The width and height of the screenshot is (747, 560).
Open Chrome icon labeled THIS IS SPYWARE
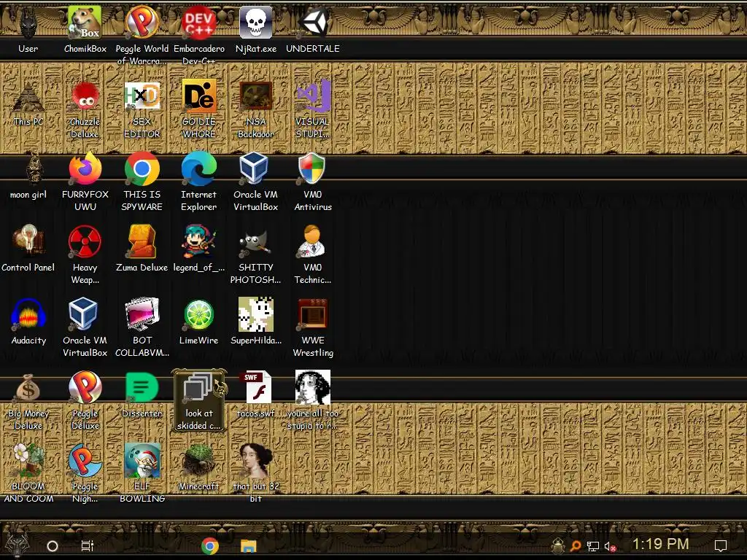(142, 182)
